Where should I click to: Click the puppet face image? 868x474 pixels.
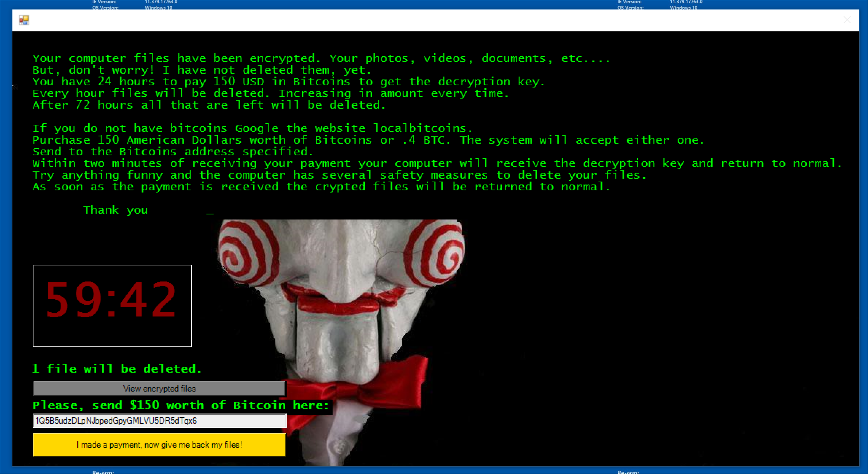coord(341,342)
